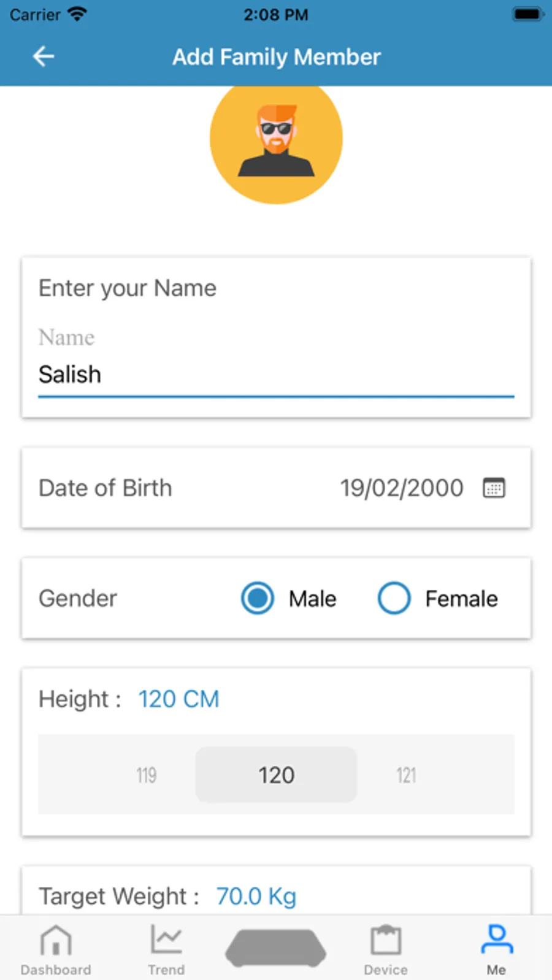Select the Male radio button
Image resolution: width=552 pixels, height=980 pixels.
pos(258,599)
